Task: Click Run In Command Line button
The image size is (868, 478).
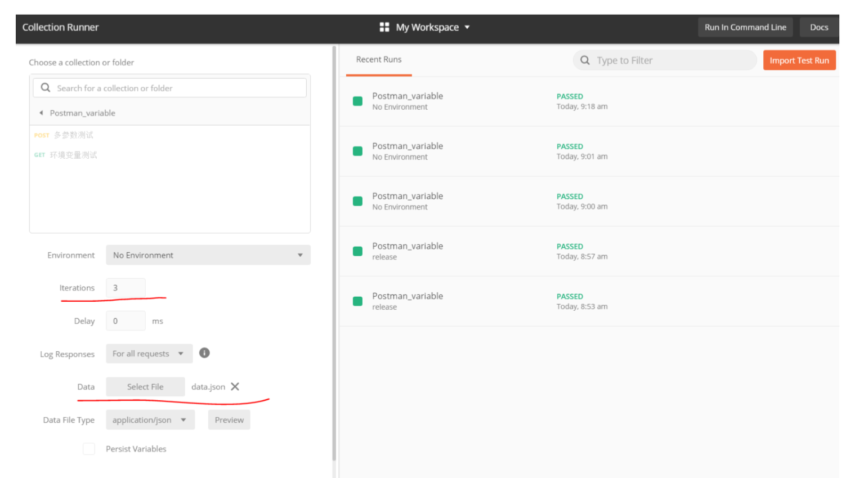Action: [x=745, y=27]
